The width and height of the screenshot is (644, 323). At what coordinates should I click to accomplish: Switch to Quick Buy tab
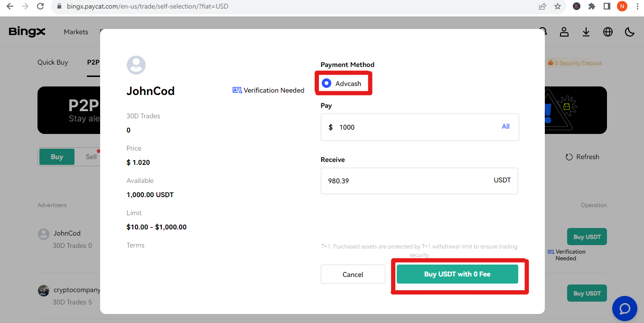click(53, 62)
